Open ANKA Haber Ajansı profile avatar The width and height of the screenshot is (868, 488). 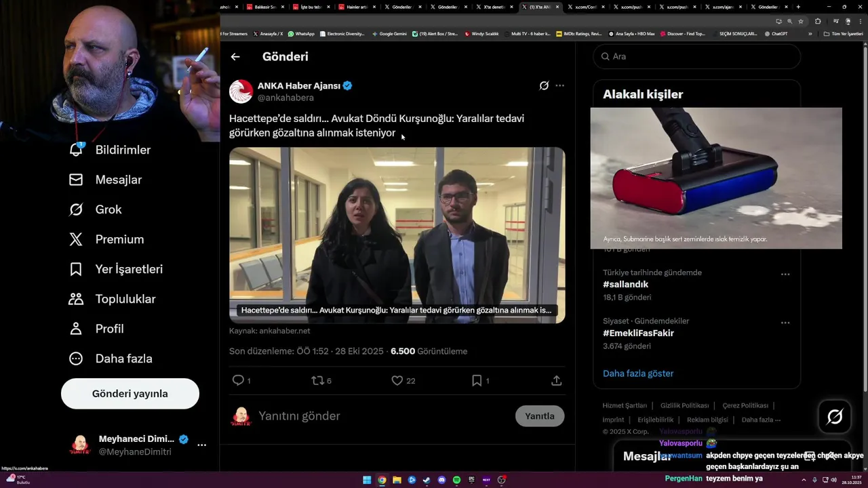click(241, 91)
